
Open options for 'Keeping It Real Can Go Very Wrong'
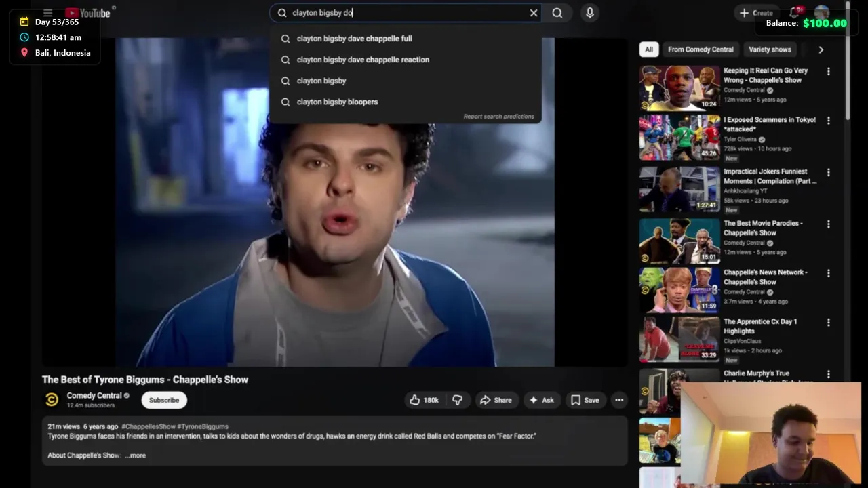[828, 71]
